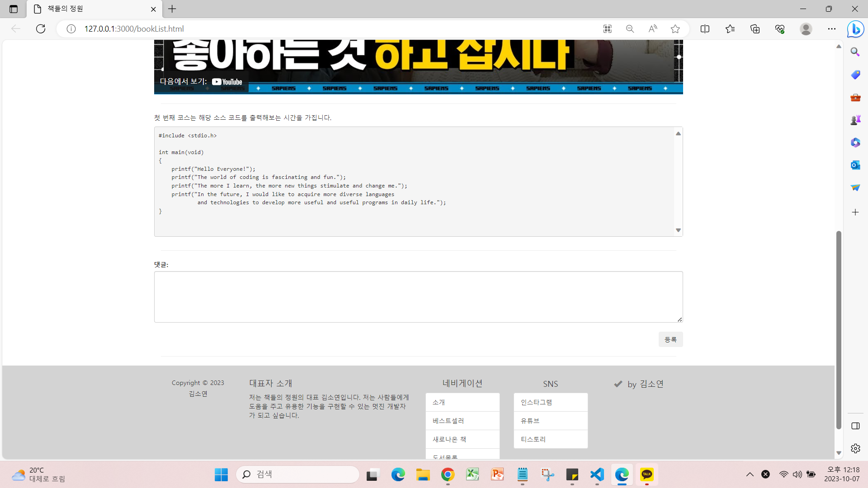Open Browser essentials heart icon
The width and height of the screenshot is (868, 488).
[780, 29]
